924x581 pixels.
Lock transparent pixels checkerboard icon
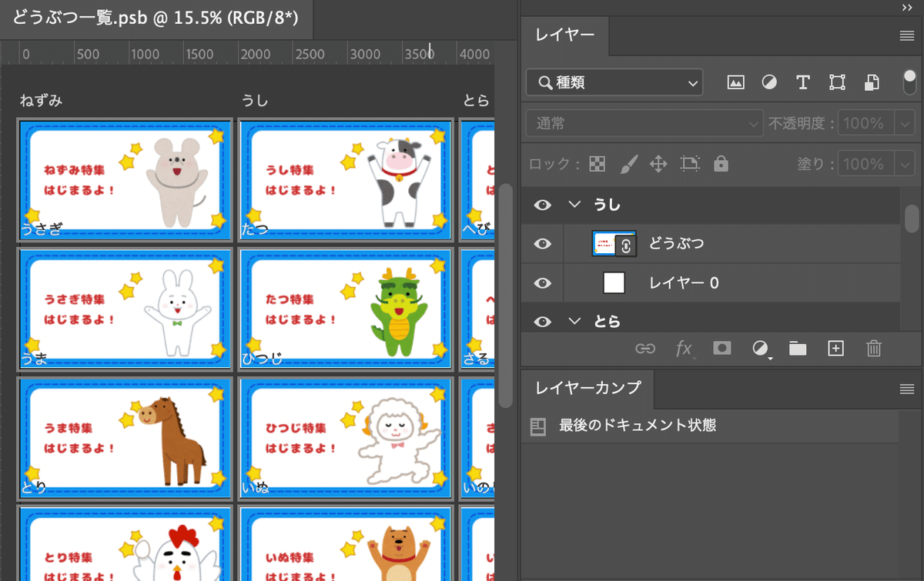597,164
